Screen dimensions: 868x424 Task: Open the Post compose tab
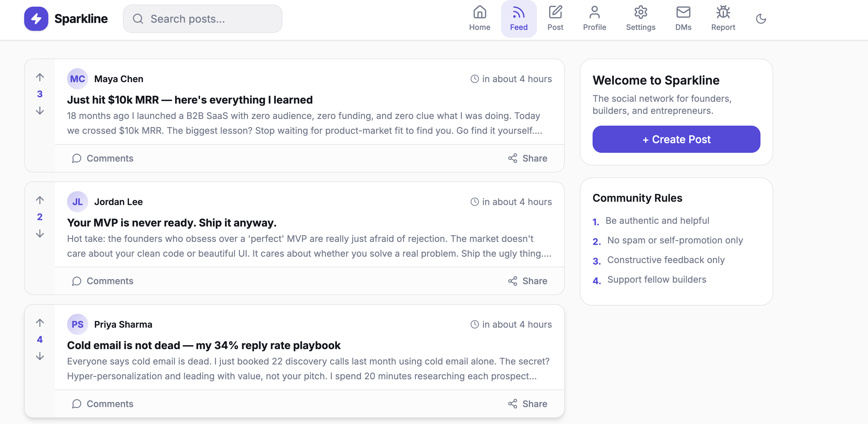[x=555, y=18]
